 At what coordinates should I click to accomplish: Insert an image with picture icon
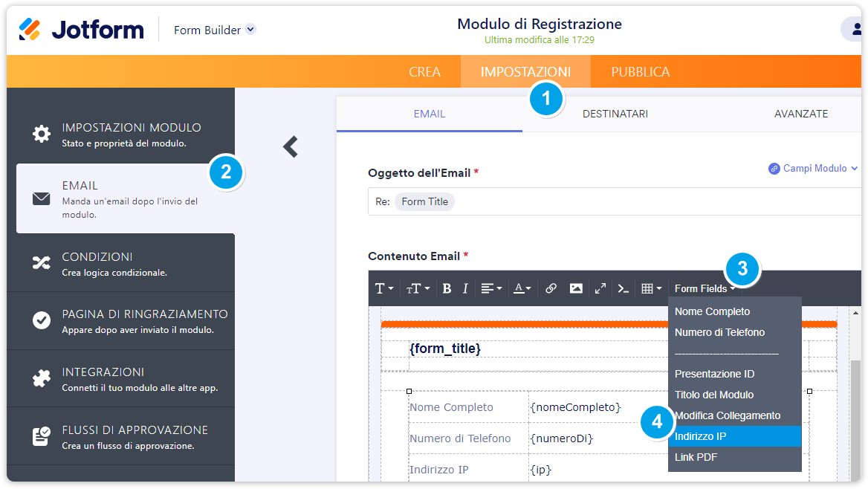[x=576, y=288]
